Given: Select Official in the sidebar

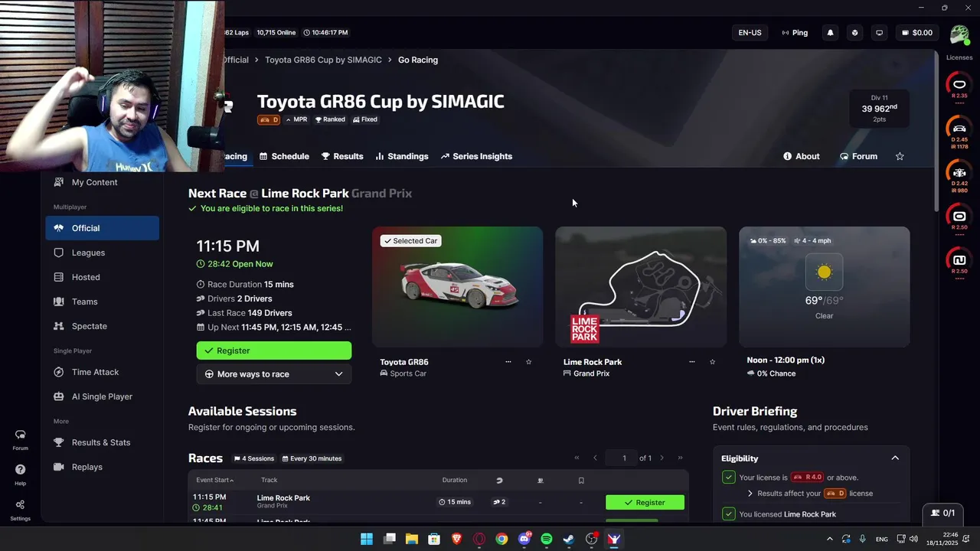Looking at the screenshot, I should click(103, 228).
